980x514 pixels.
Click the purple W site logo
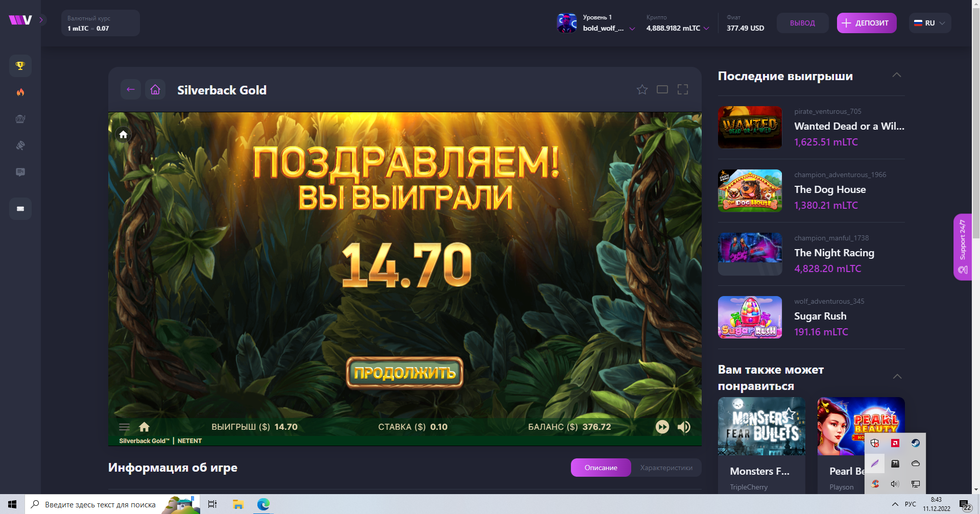point(20,20)
